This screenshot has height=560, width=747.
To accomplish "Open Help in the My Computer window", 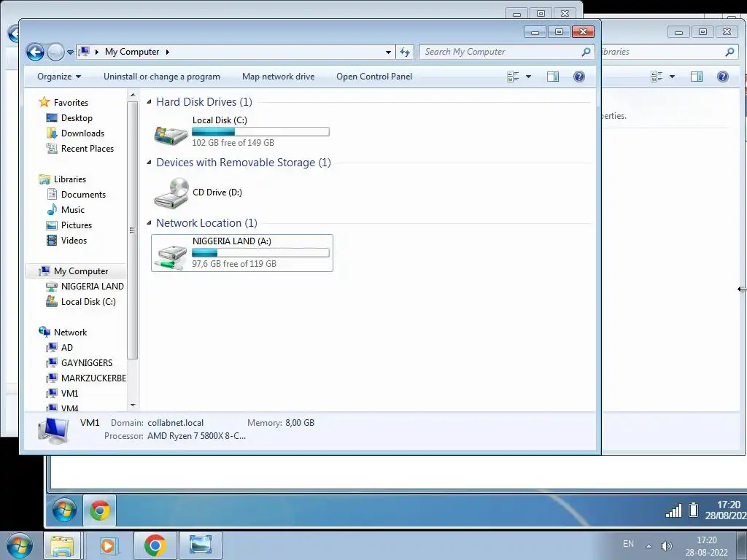I will pyautogui.click(x=578, y=77).
